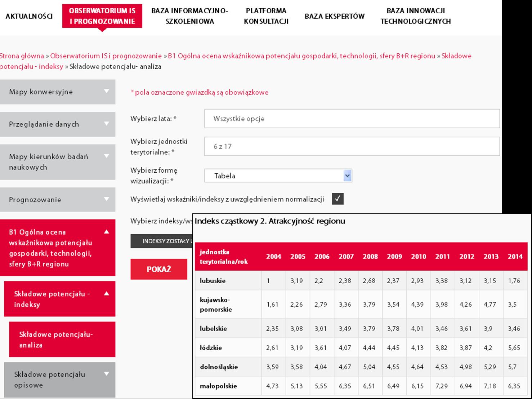Screen dimensions: 532x399
Task: Click małopolskie 2011 value 7,29
Action: click(442, 386)
